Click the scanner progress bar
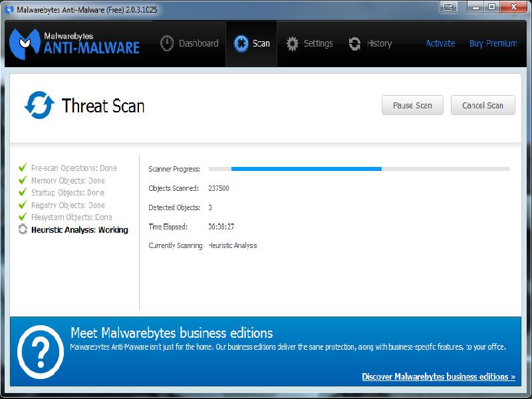This screenshot has width=532, height=399. pos(359,169)
